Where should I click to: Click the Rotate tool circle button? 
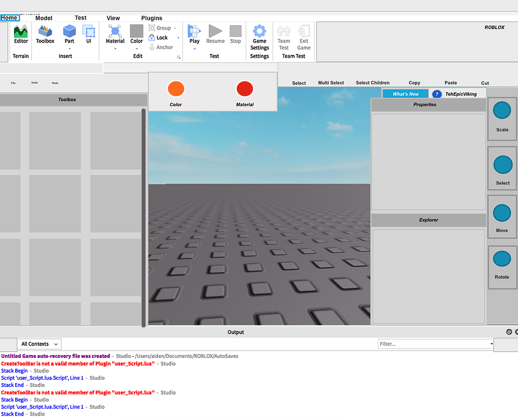(x=502, y=258)
